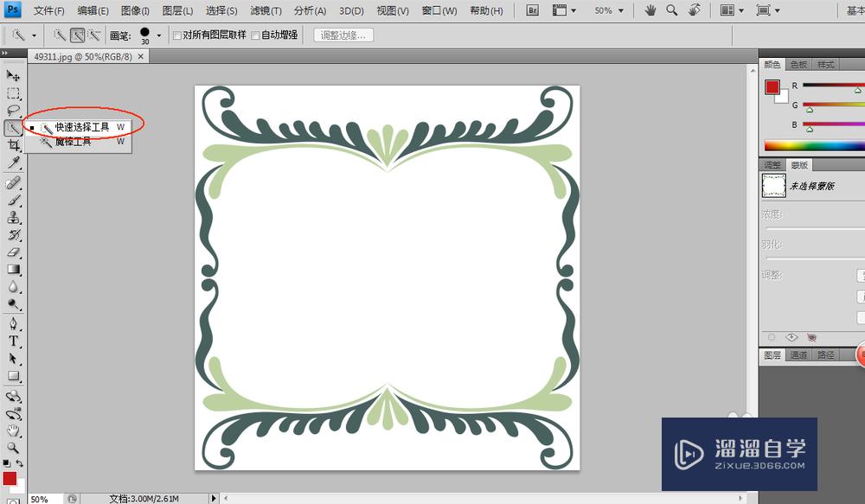Select the Brush tool in the toolbox
This screenshot has height=504, width=865.
click(x=13, y=201)
